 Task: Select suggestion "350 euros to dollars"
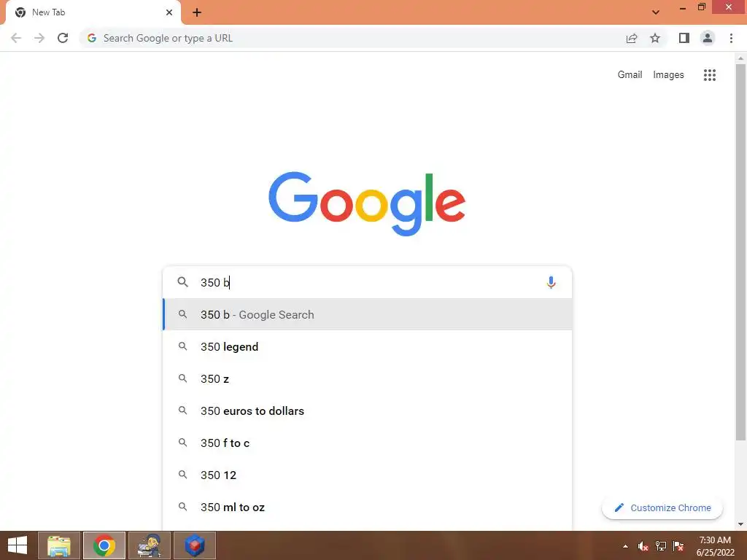point(368,411)
